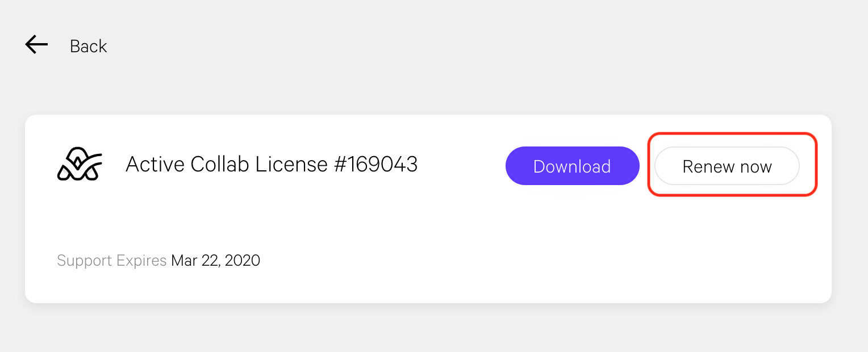868x352 pixels.
Task: Click the Active Collab logo icon
Action: pos(80,164)
